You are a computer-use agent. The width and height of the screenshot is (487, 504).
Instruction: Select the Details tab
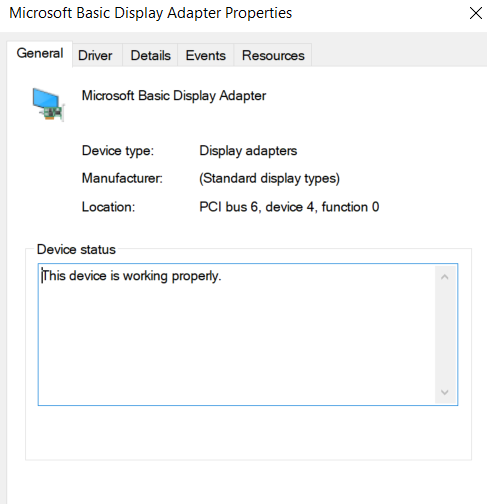point(151,55)
